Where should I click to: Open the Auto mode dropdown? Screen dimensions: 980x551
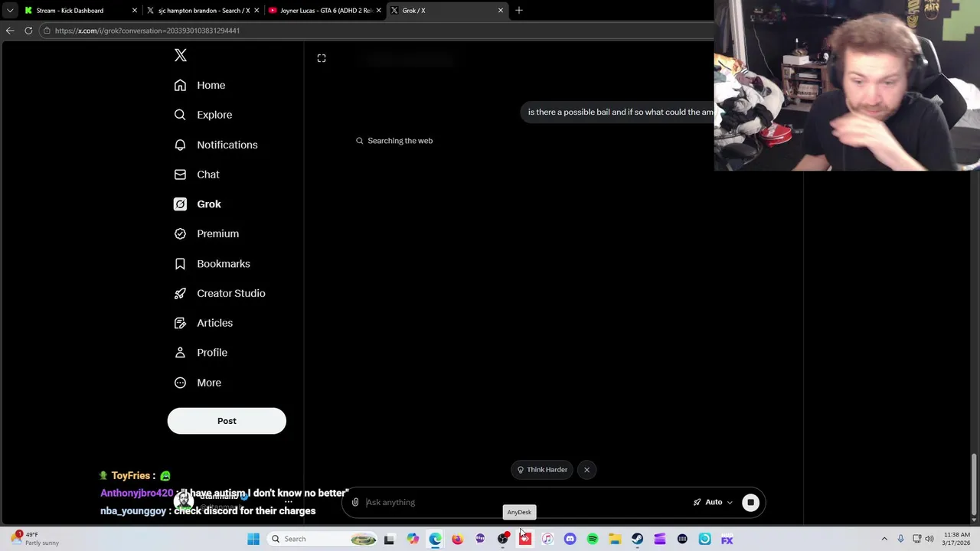(x=713, y=502)
